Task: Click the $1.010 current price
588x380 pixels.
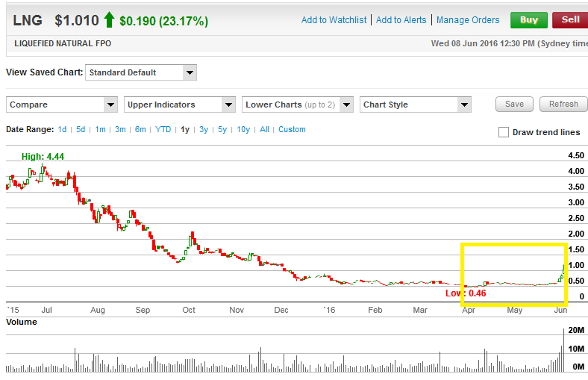Action: point(77,20)
